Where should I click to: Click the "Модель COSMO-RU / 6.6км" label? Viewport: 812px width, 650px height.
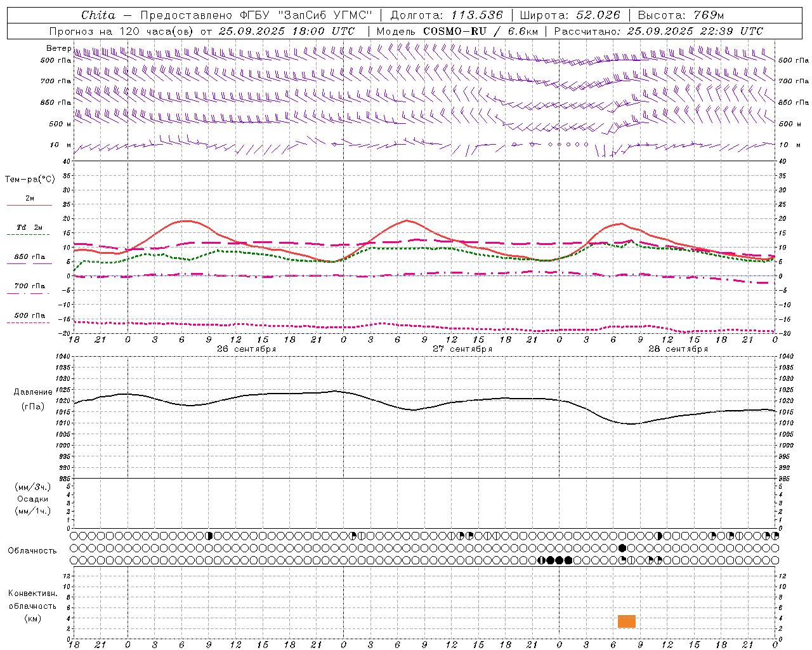457,31
